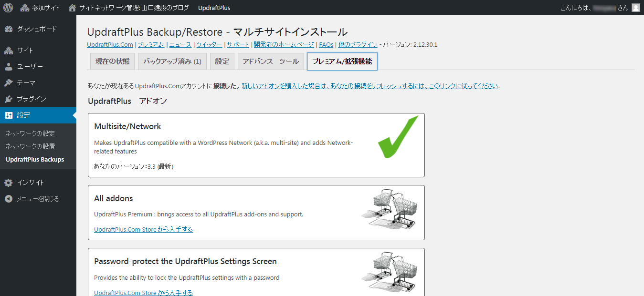Open the プレミアム header link

[151, 45]
